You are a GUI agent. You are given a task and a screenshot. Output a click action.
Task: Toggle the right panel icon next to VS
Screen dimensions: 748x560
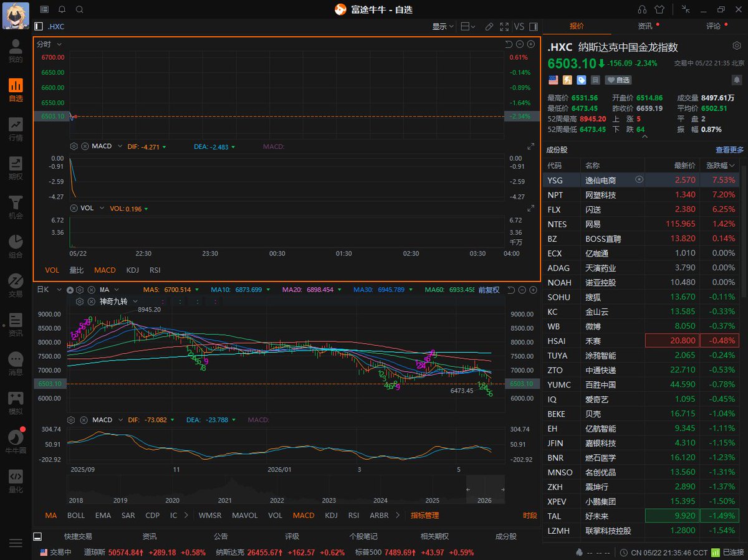(533, 27)
